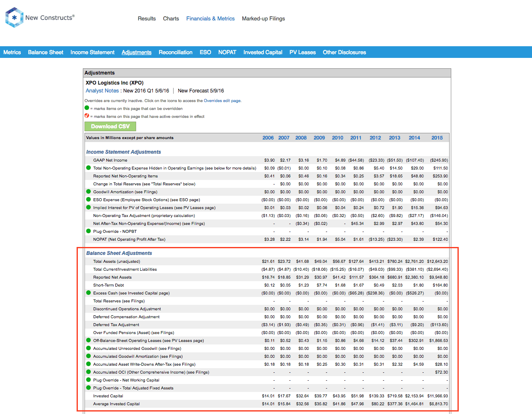Viewport: 532px width, 414px height.
Task: Open the Overrides edit page link
Action: click(222, 101)
